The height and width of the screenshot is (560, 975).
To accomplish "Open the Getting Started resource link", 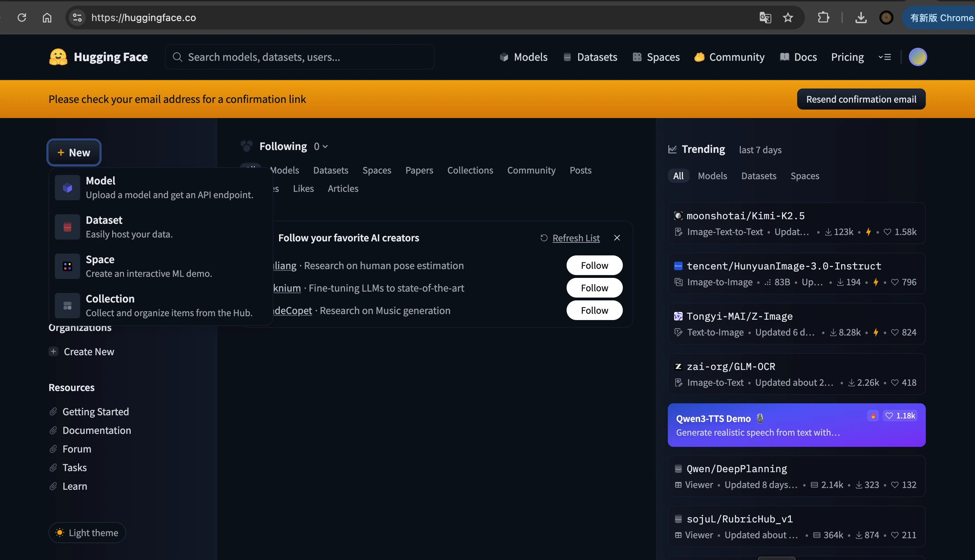I will (x=95, y=411).
